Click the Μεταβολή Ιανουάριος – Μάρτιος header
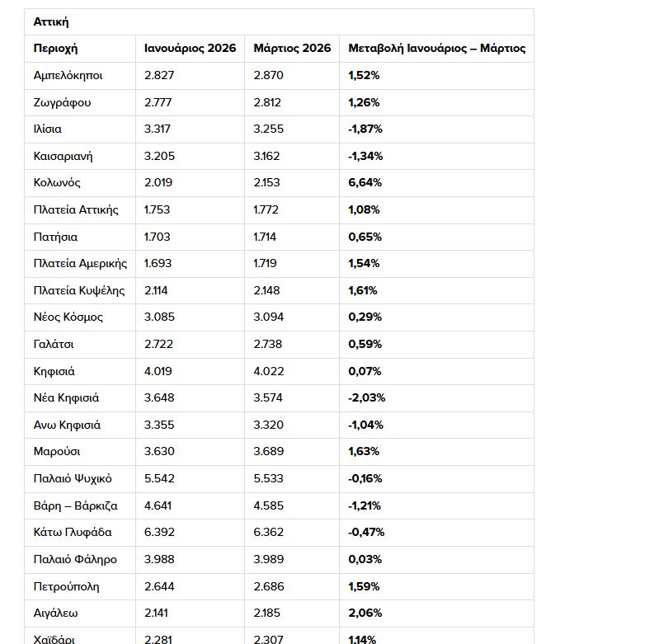 436,49
